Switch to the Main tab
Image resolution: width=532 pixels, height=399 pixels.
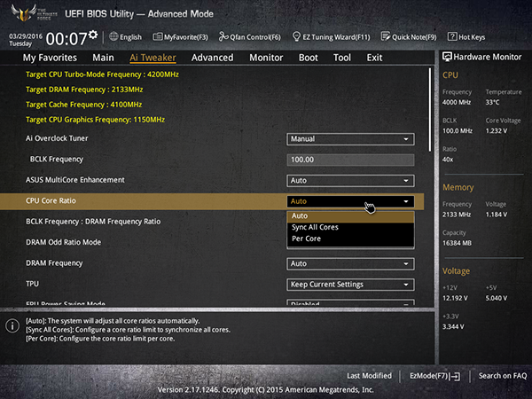[103, 58]
